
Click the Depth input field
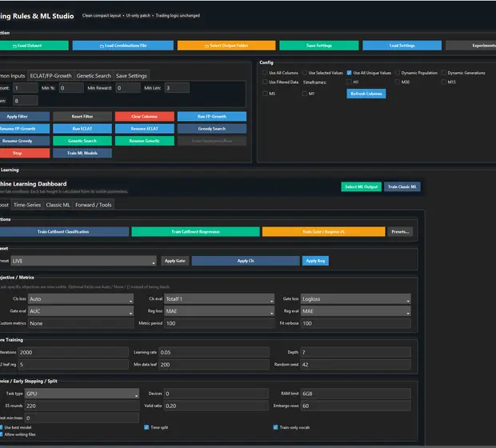coord(355,353)
